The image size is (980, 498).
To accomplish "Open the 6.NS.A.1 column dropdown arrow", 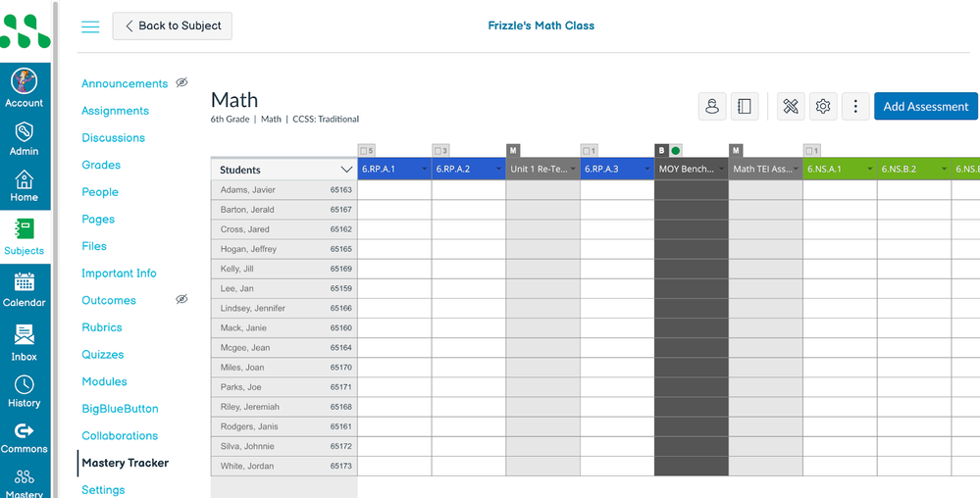I will point(869,170).
